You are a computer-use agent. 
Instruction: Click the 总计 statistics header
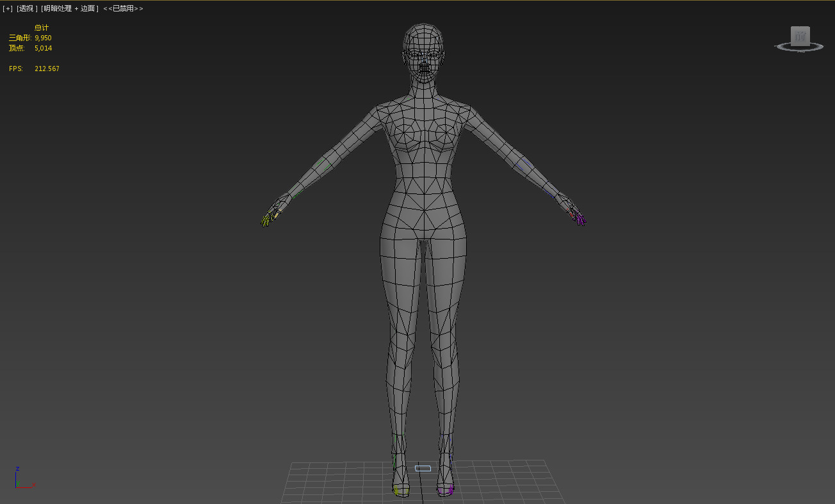click(x=42, y=28)
